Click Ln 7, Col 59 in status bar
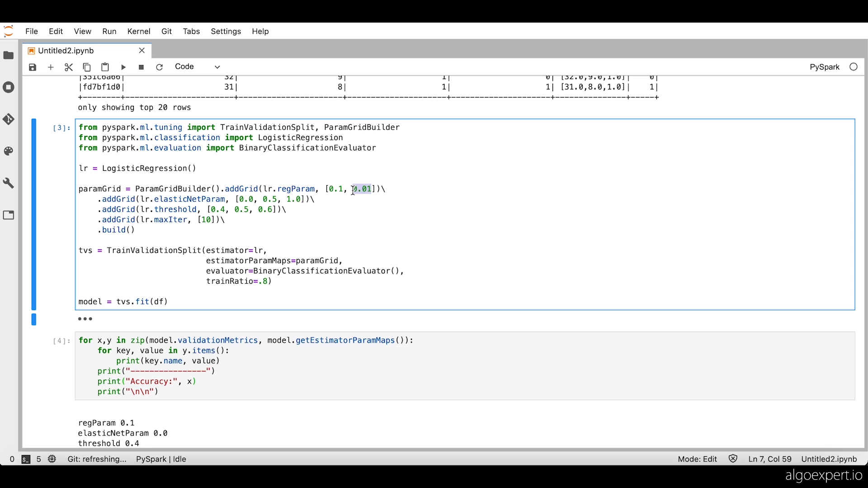 [x=769, y=459]
